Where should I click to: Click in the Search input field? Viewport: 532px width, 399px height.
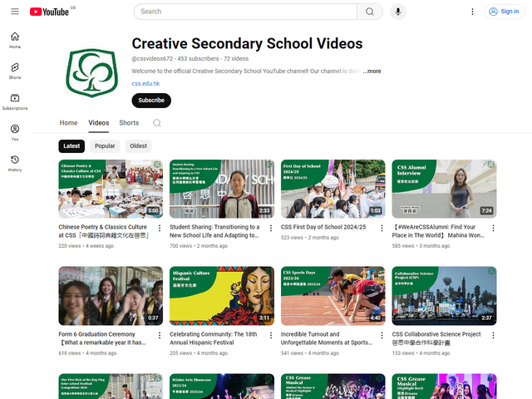coord(245,12)
